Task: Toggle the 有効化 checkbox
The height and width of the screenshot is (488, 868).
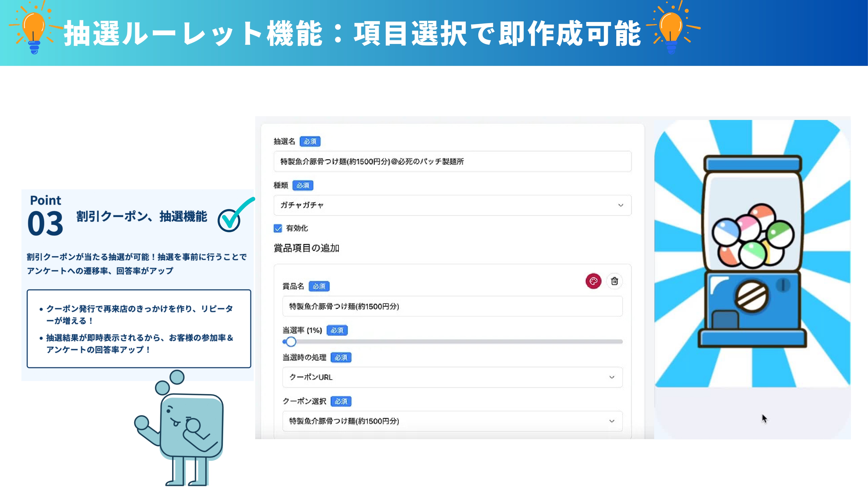Action: click(278, 228)
